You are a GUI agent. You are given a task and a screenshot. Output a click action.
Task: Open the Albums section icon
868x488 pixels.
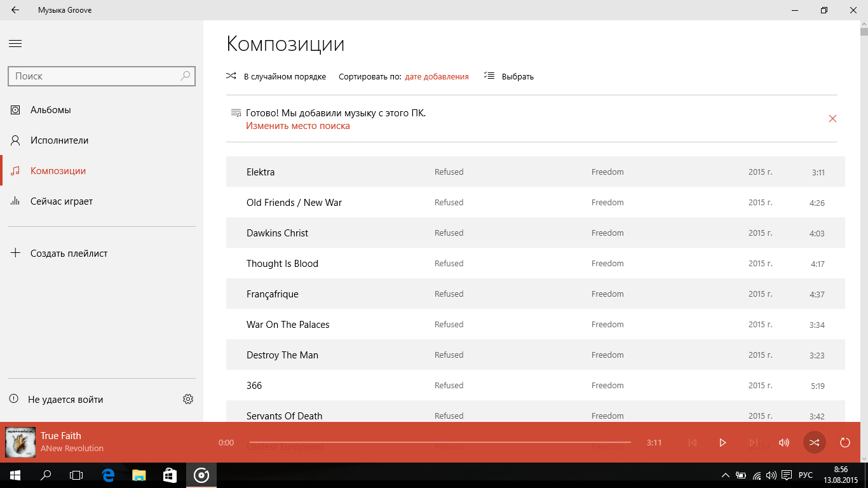pyautogui.click(x=16, y=110)
